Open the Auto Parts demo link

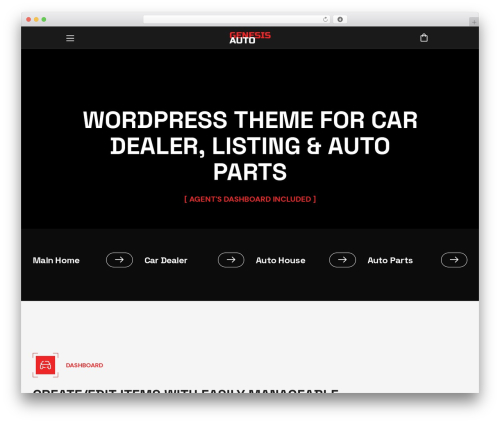(x=390, y=260)
